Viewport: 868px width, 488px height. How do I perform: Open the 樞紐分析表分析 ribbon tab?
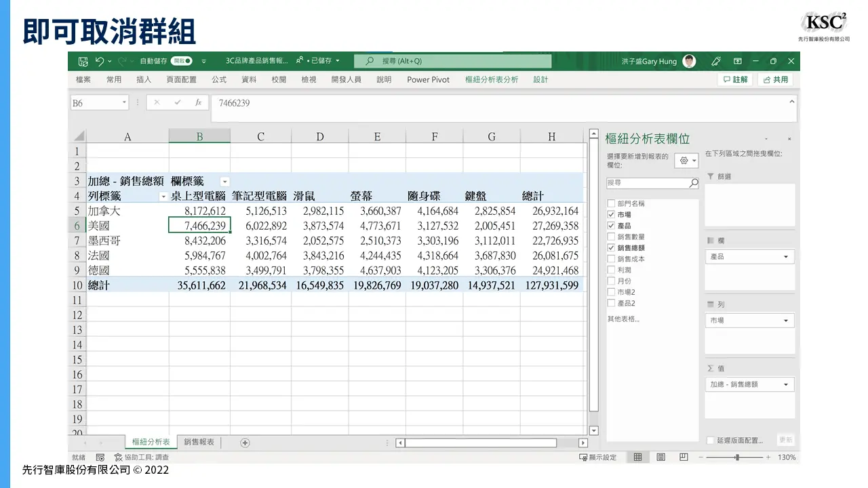[492, 79]
